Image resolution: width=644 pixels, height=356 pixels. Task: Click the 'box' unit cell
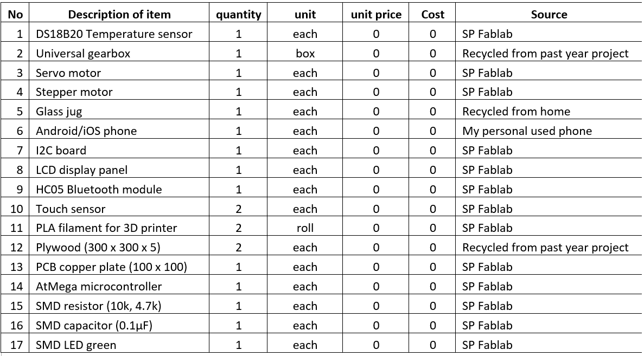click(x=305, y=54)
